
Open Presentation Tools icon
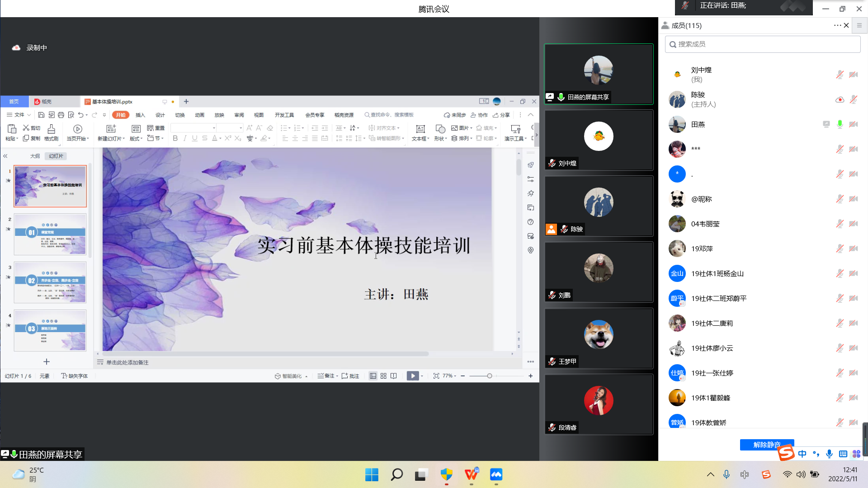click(515, 129)
